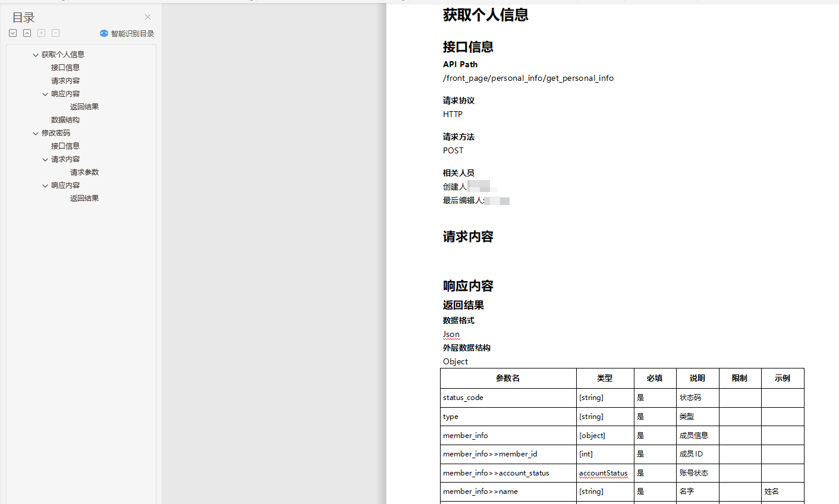
Task: Click the expand-all arrow icon under 目录
Action: click(x=13, y=33)
